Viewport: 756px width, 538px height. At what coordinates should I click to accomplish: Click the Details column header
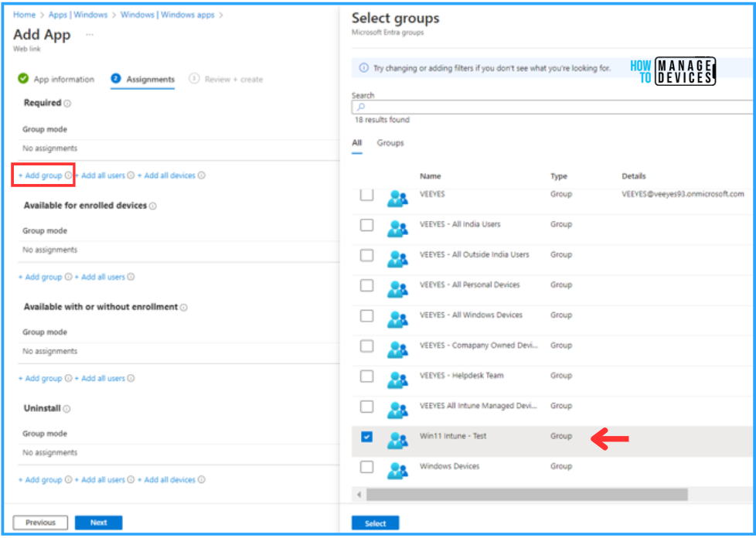(x=634, y=176)
